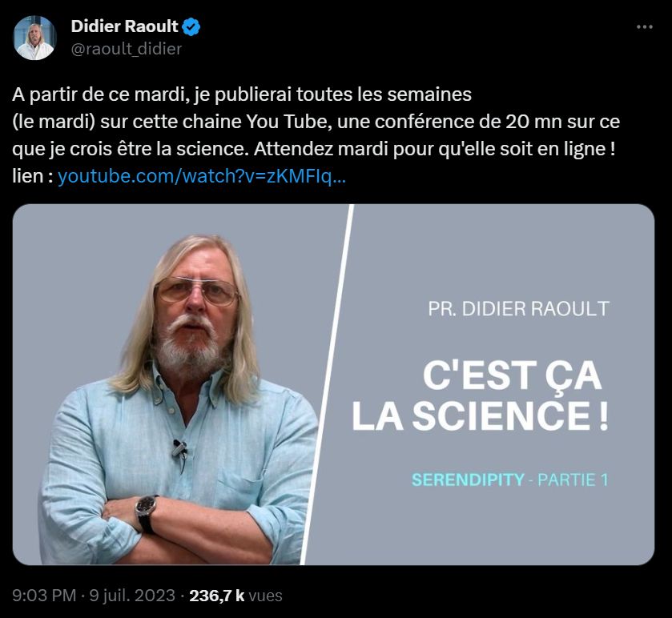Viewport: 672px width, 618px height.
Task: Click the white diagonal divider in the thumbnail
Action: point(329,384)
